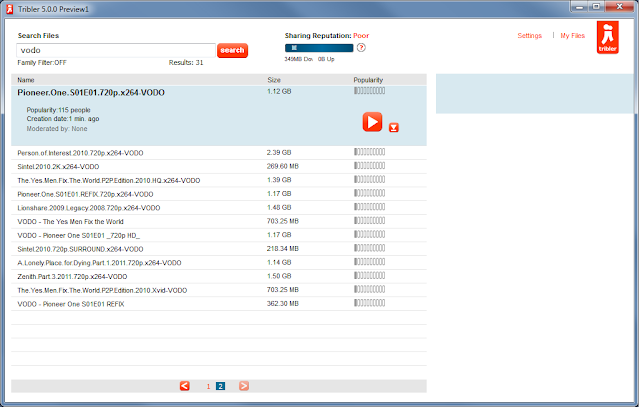Select VODO - Pioneer One S01E01 _720p HD_
The width and height of the screenshot is (640, 407).
click(219, 235)
